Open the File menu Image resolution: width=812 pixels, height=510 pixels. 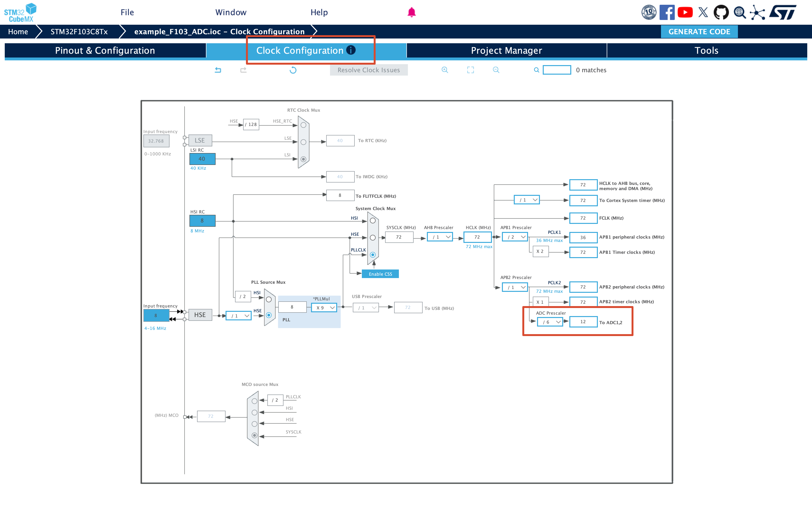click(127, 13)
